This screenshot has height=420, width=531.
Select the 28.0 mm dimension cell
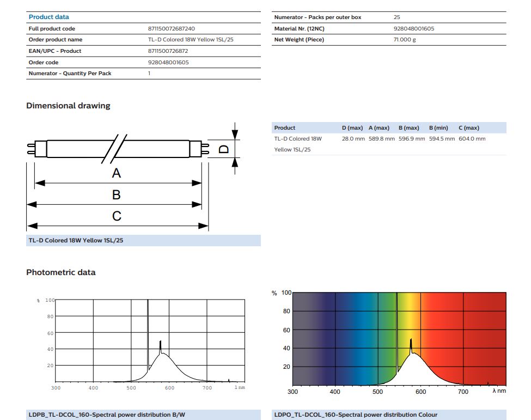coord(353,139)
